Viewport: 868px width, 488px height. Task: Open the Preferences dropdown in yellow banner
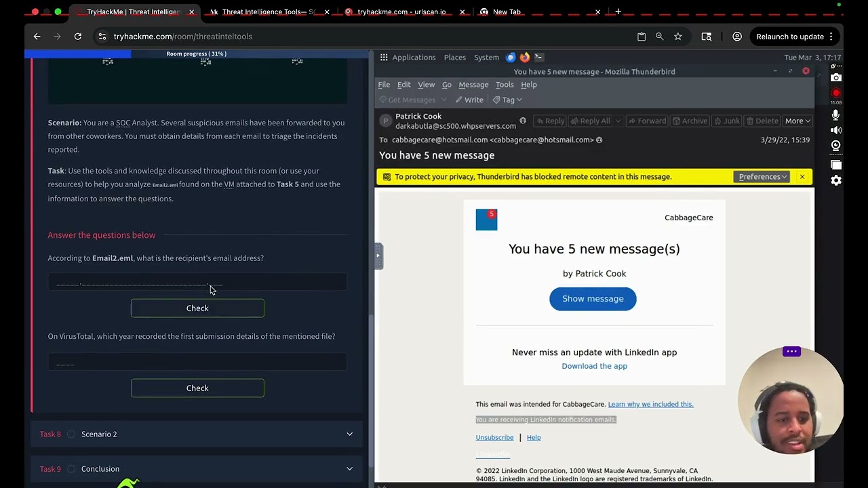click(x=763, y=176)
